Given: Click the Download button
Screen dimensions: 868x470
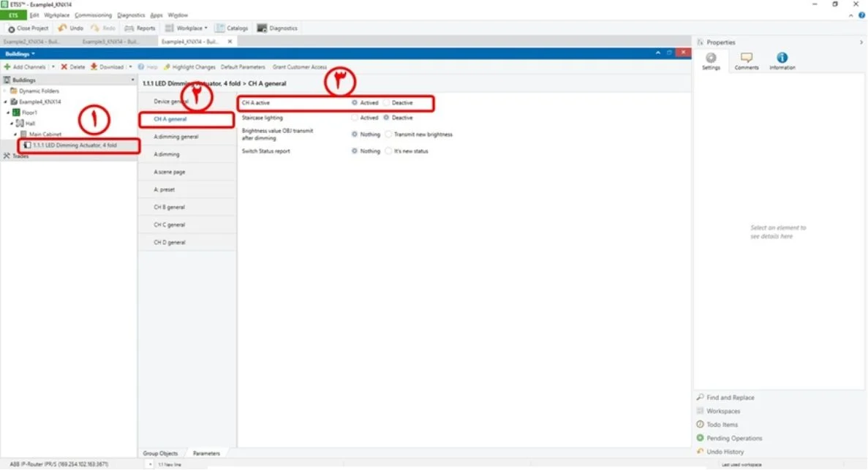Looking at the screenshot, I should pos(107,67).
